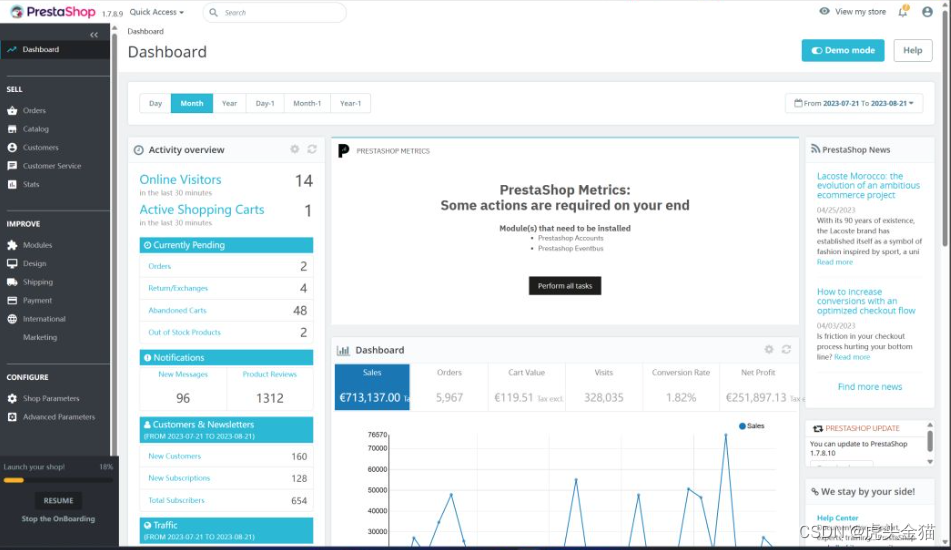
Task: Show Sales metric in chart
Action: point(372,387)
